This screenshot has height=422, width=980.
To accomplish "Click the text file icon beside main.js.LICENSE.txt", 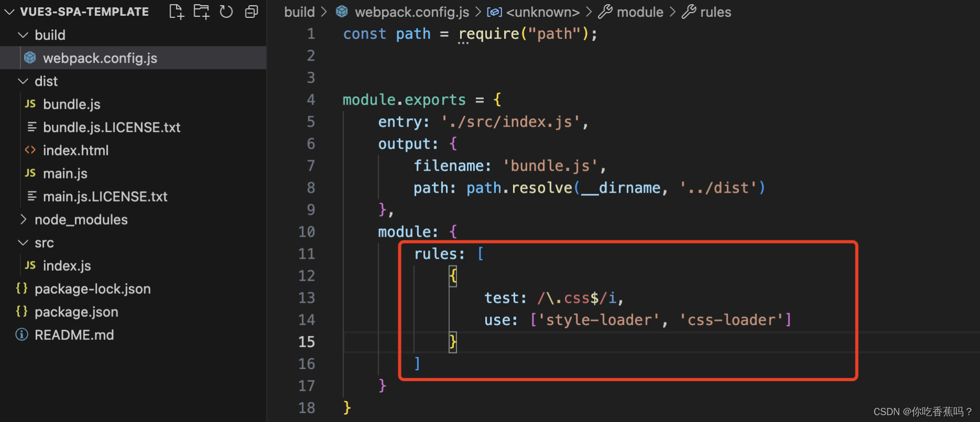I will click(32, 196).
